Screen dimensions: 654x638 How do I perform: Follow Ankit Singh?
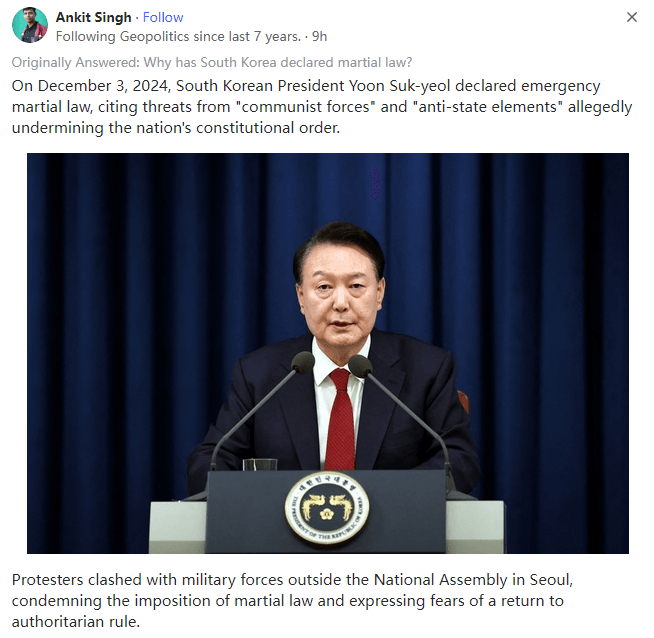click(x=163, y=17)
